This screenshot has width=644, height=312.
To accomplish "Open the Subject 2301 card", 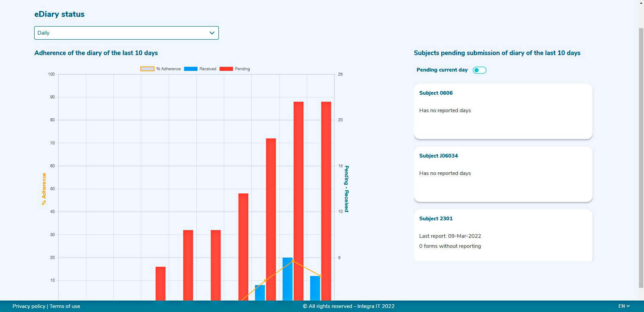I will pos(503,235).
